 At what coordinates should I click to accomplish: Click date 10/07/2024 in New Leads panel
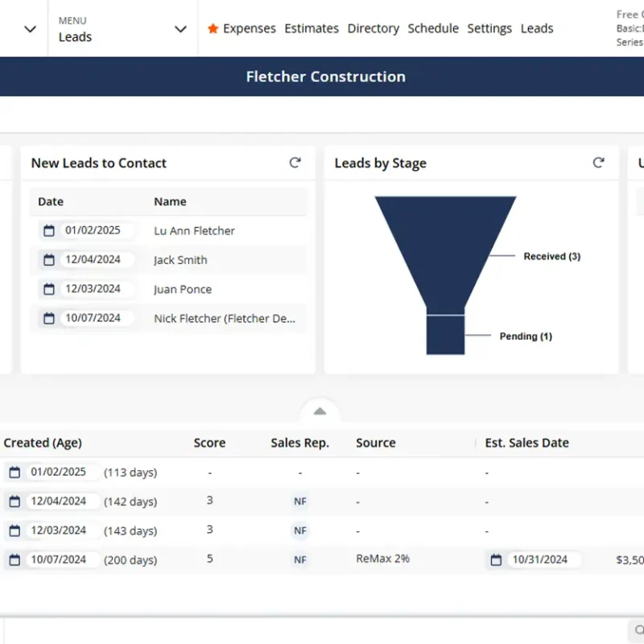(x=93, y=317)
